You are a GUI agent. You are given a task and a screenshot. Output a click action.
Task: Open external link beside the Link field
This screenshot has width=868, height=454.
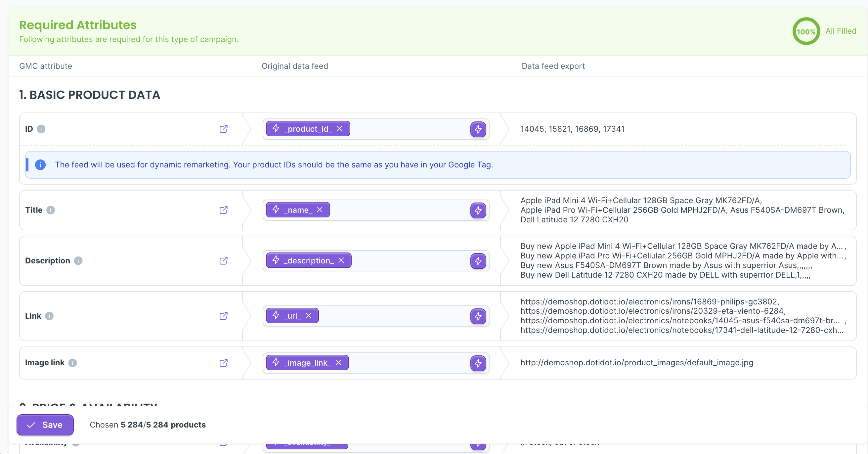click(x=223, y=316)
